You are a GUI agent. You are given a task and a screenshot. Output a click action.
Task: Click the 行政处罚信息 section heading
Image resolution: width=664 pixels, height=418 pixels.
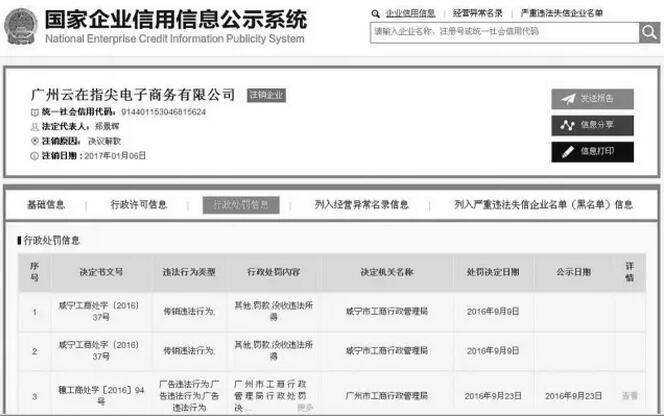click(52, 241)
